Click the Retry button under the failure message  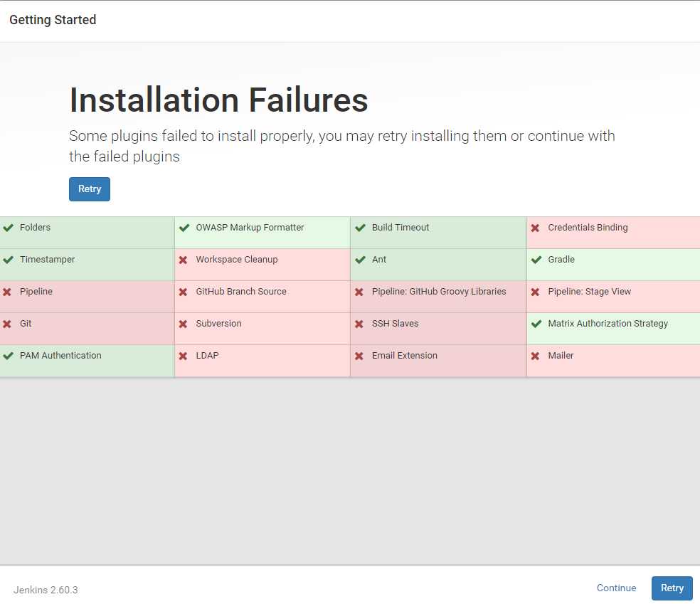90,189
